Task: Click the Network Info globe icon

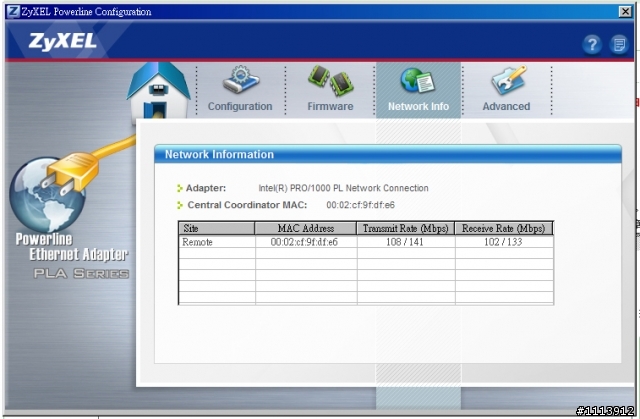Action: pyautogui.click(x=418, y=80)
